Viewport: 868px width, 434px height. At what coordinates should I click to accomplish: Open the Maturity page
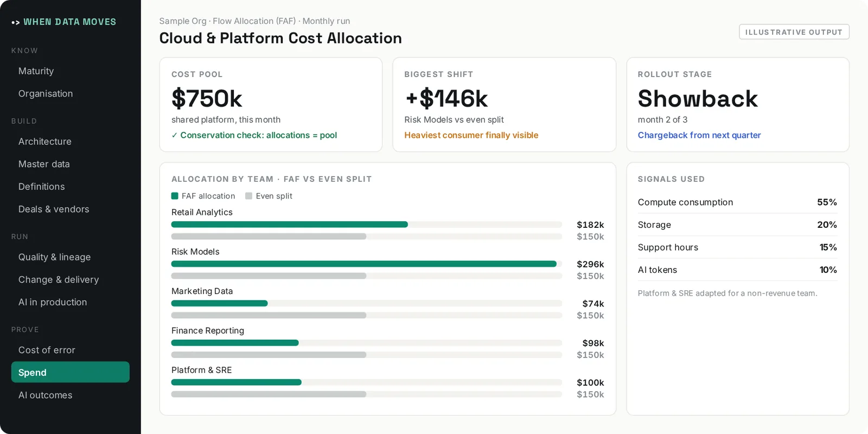(x=36, y=71)
